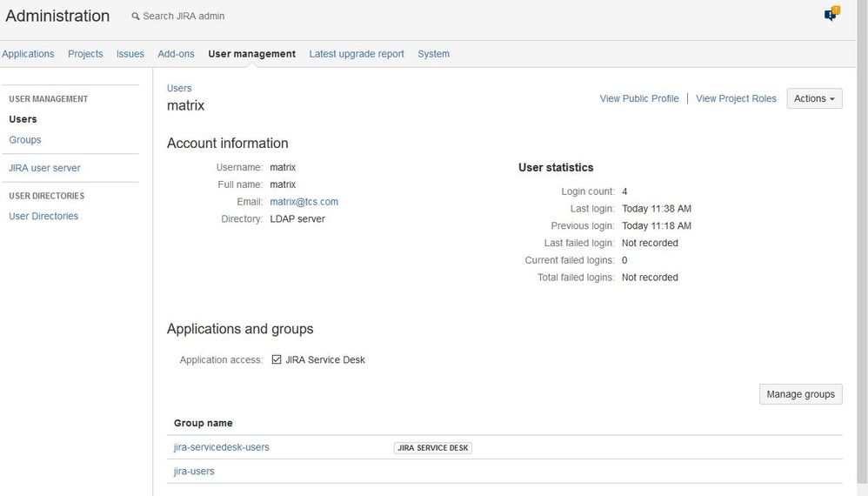
Task: Open View Project Roles link
Action: (x=736, y=98)
